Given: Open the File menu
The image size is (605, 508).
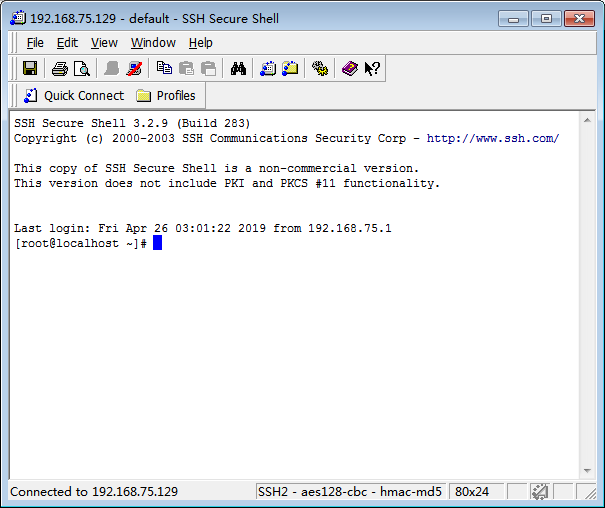Looking at the screenshot, I should [x=35, y=43].
